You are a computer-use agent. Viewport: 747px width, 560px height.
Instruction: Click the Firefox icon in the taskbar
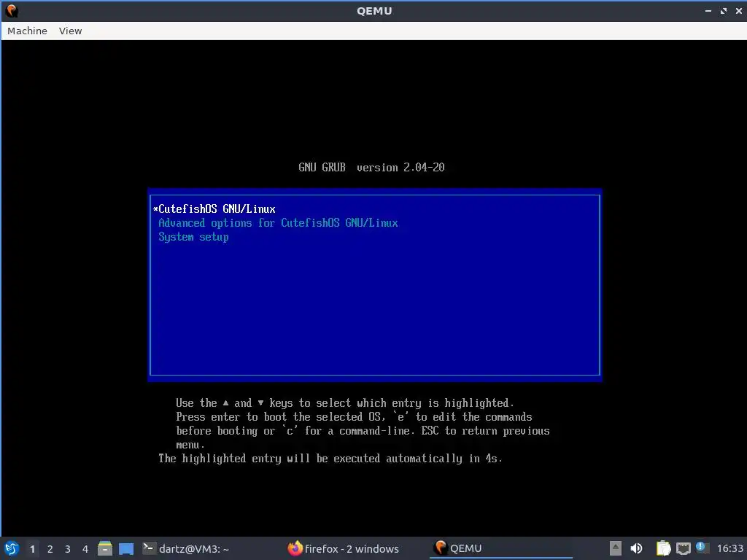[295, 548]
